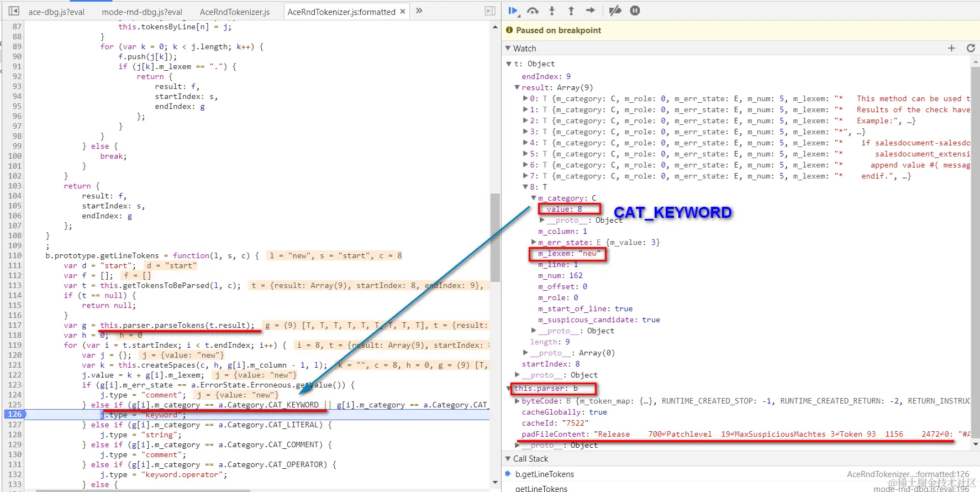This screenshot has height=492, width=980.
Task: Collapse result array item 8
Action: pyautogui.click(x=525, y=187)
